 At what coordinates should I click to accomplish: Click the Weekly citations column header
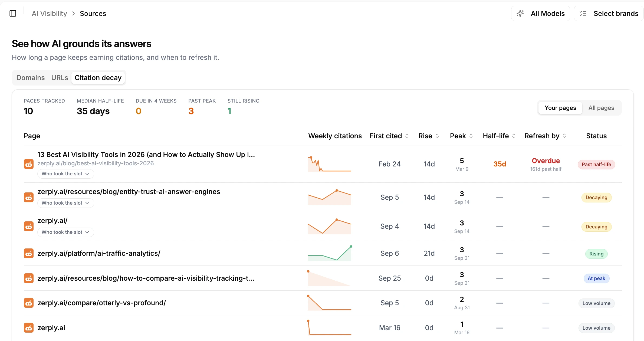[335, 136]
